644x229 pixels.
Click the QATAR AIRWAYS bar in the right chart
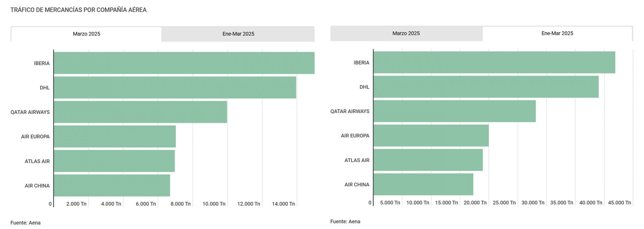point(455,111)
